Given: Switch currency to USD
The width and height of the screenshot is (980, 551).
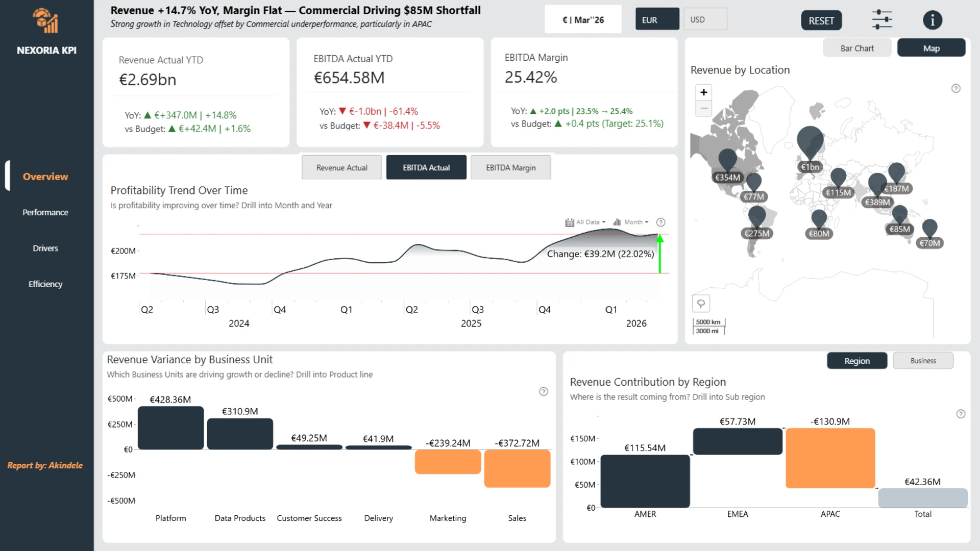Looking at the screenshot, I should 704,19.
